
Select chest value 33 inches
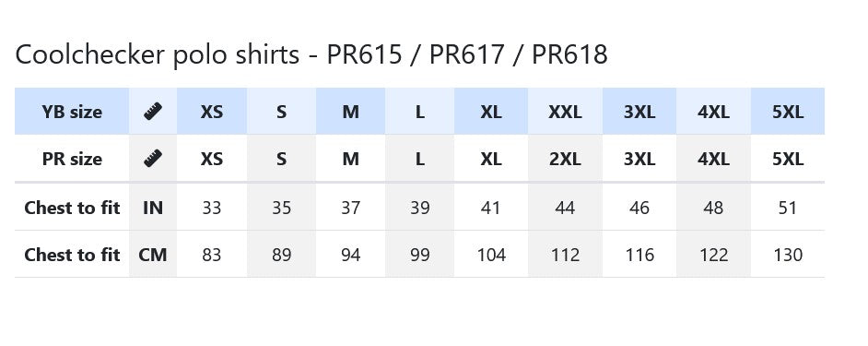point(212,208)
